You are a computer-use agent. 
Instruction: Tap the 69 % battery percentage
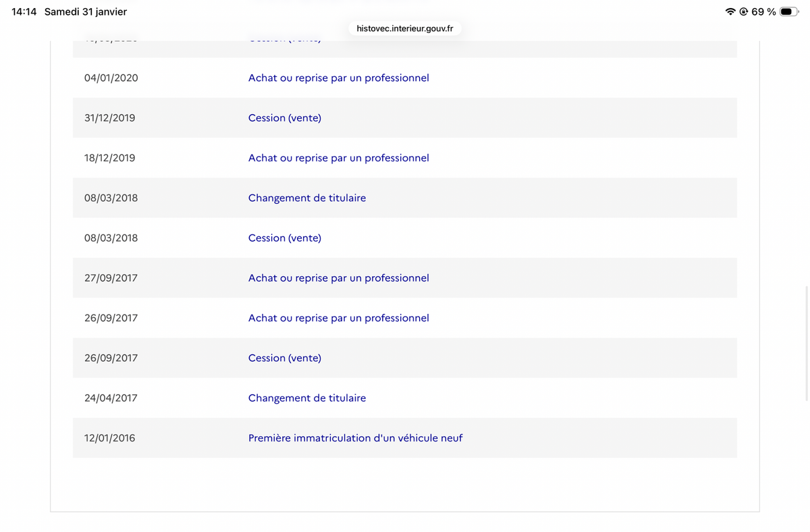pos(763,12)
